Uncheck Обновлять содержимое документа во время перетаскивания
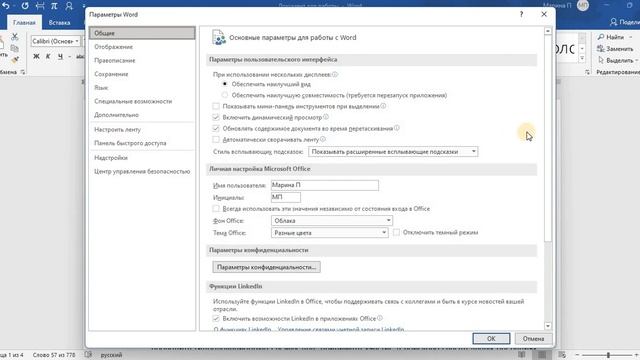This screenshot has height=360, width=640. coord(216,128)
